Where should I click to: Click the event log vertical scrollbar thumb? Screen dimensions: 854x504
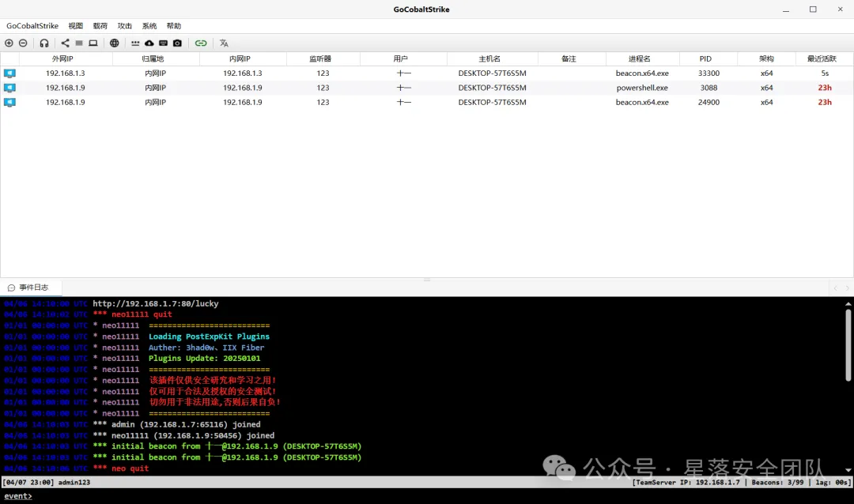(848, 345)
